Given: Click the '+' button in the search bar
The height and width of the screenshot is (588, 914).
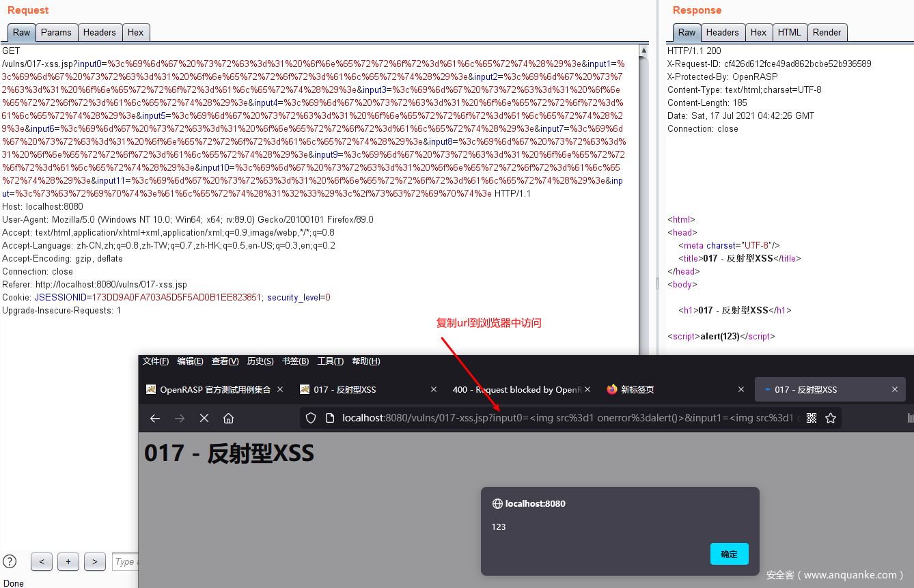Looking at the screenshot, I should tap(68, 561).
